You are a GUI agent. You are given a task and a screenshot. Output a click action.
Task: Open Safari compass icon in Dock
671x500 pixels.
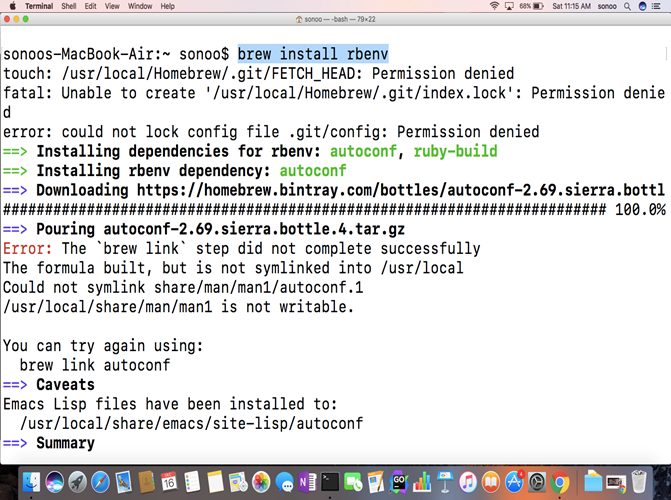[101, 482]
